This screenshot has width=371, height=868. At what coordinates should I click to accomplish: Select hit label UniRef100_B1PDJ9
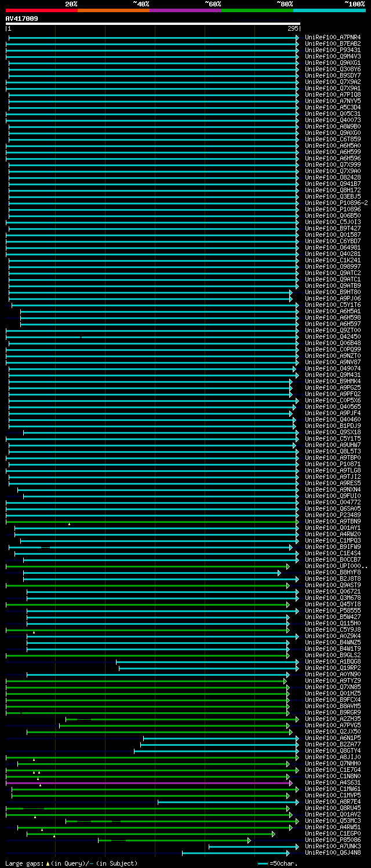(x=333, y=426)
